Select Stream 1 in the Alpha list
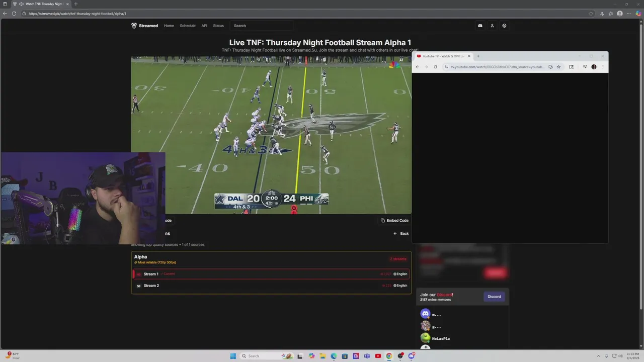644x362 pixels. (271, 274)
